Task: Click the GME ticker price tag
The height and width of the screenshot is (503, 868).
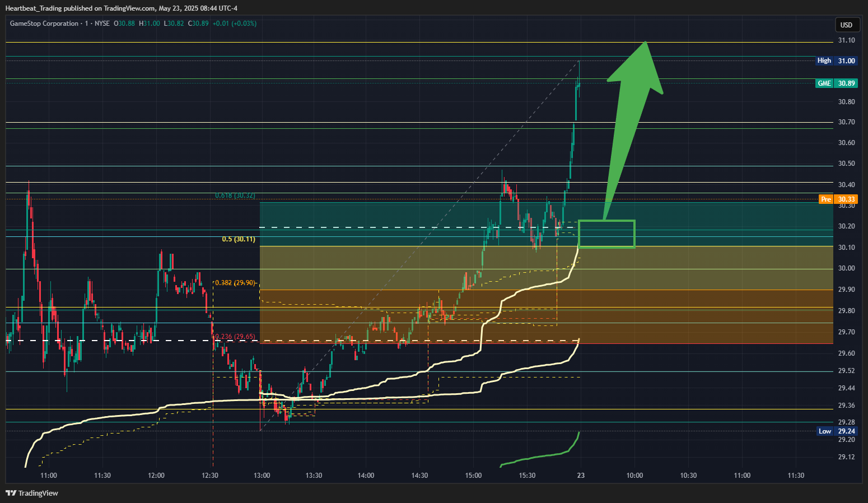Action: [824, 83]
